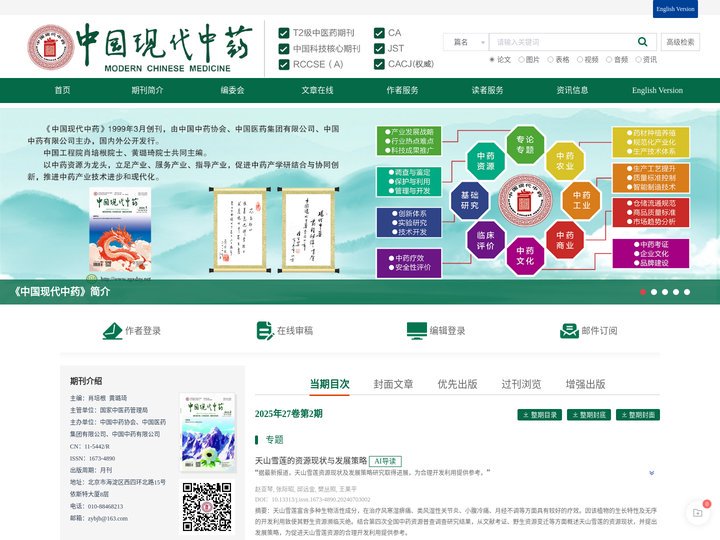Switch to the 封面文章 tab
The image size is (720, 540).
click(393, 384)
